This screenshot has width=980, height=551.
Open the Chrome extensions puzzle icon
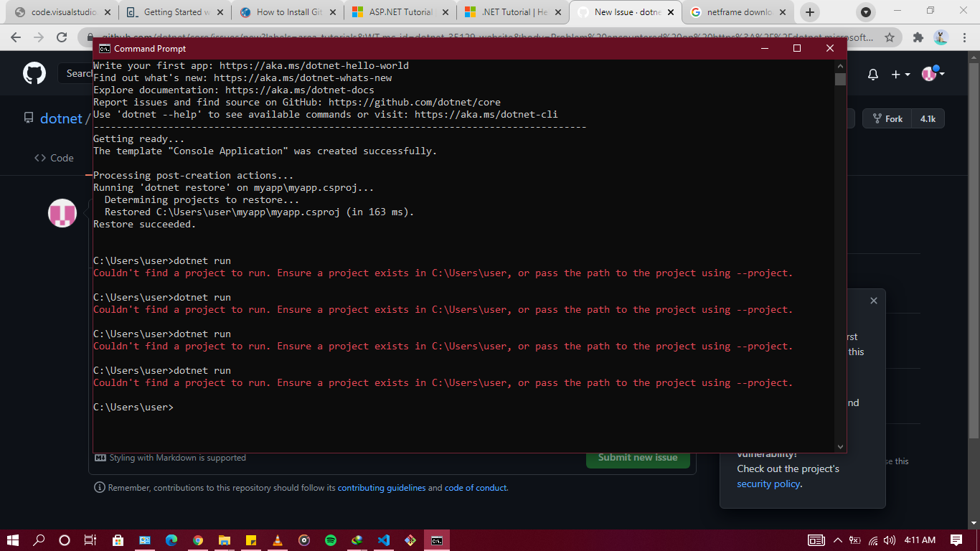918,36
